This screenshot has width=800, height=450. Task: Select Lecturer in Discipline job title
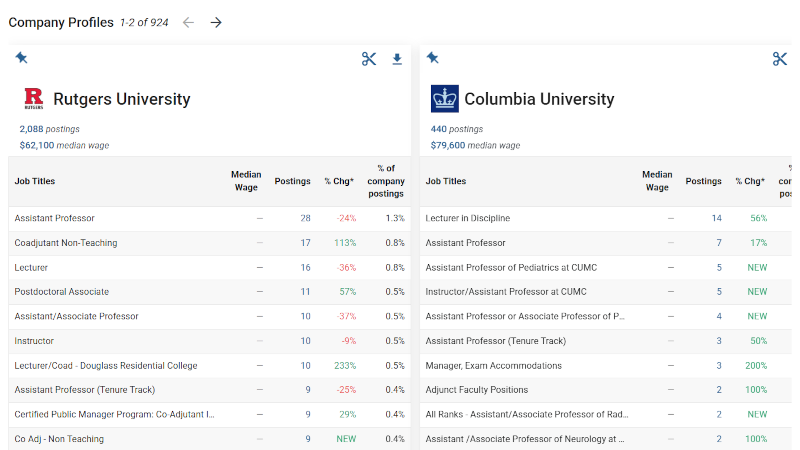(468, 218)
